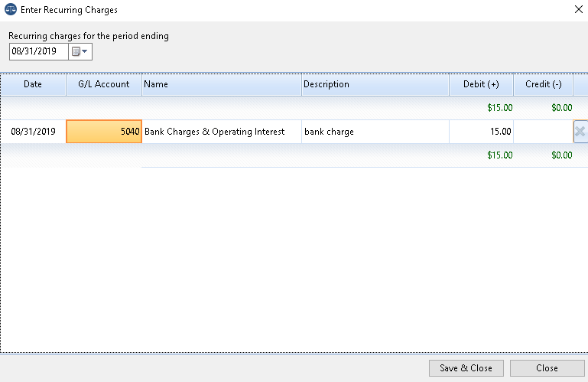
Task: Select the 08/31/2019 date cell in row
Action: [x=33, y=132]
